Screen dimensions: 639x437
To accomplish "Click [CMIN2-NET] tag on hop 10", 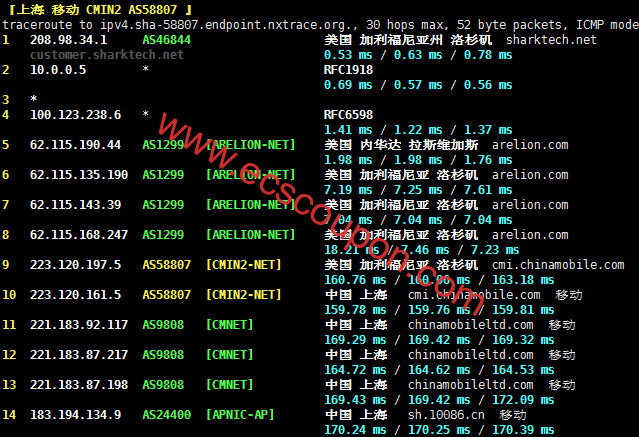I will pyautogui.click(x=244, y=295).
